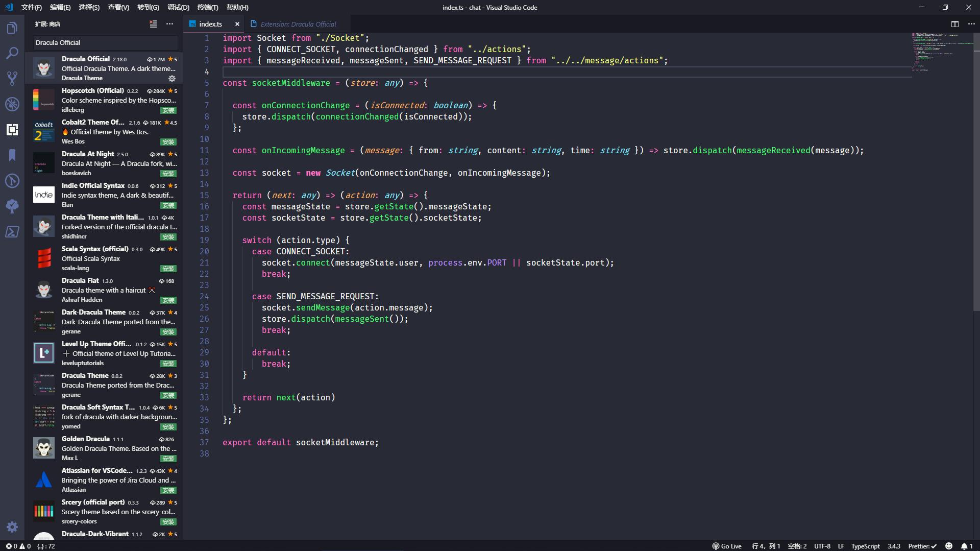Open the Debug view in activity bar

point(12,104)
